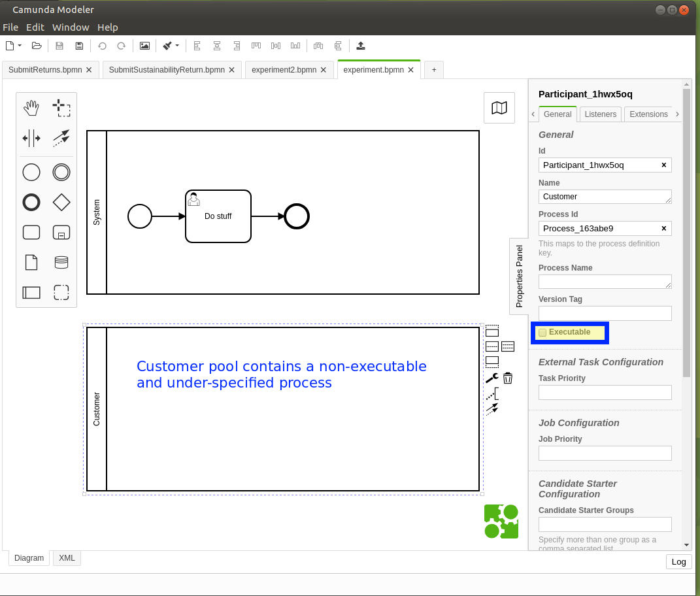Enable the Executable checkbox
Viewport: 700px width, 596px height.
(x=542, y=333)
